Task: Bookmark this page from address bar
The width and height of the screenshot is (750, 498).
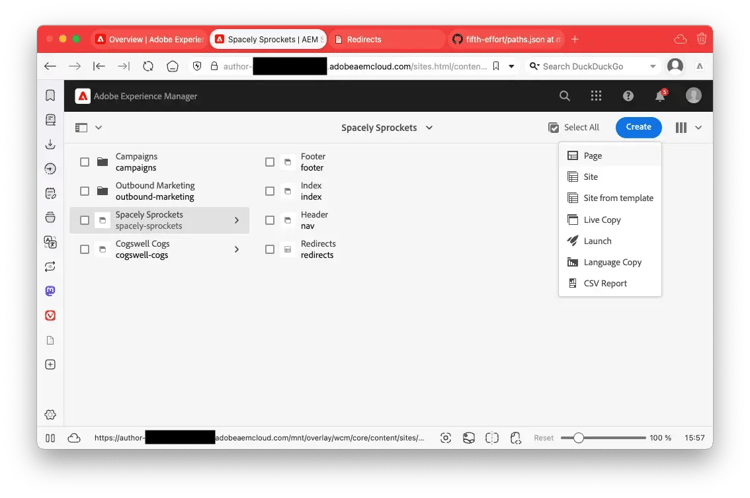Action: [x=496, y=66]
